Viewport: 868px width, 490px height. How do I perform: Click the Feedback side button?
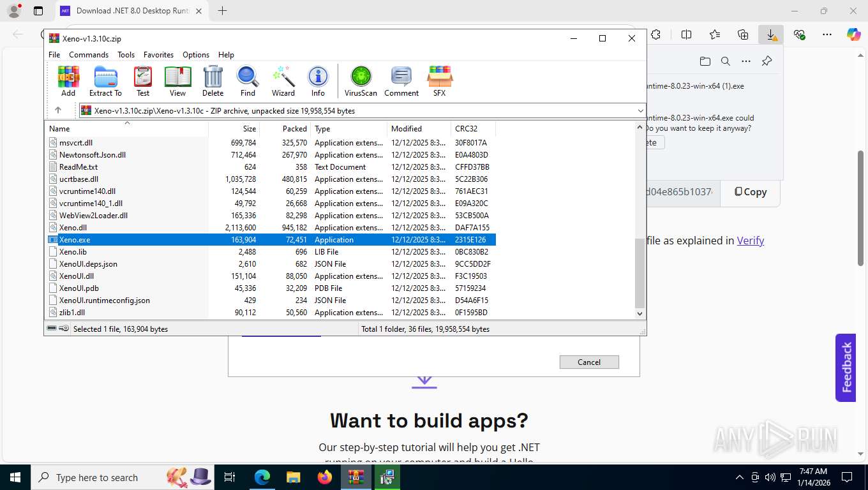[x=846, y=367]
